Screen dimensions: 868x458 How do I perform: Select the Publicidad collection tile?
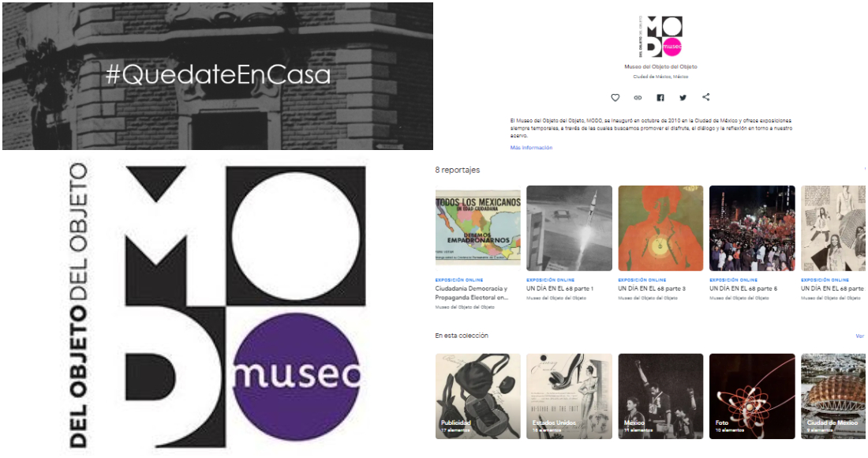[477, 396]
